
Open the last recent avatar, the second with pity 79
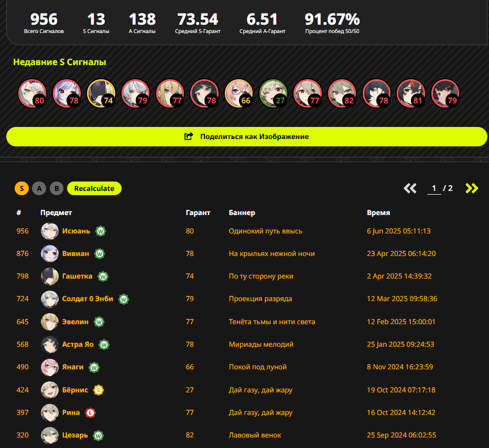pos(445,93)
